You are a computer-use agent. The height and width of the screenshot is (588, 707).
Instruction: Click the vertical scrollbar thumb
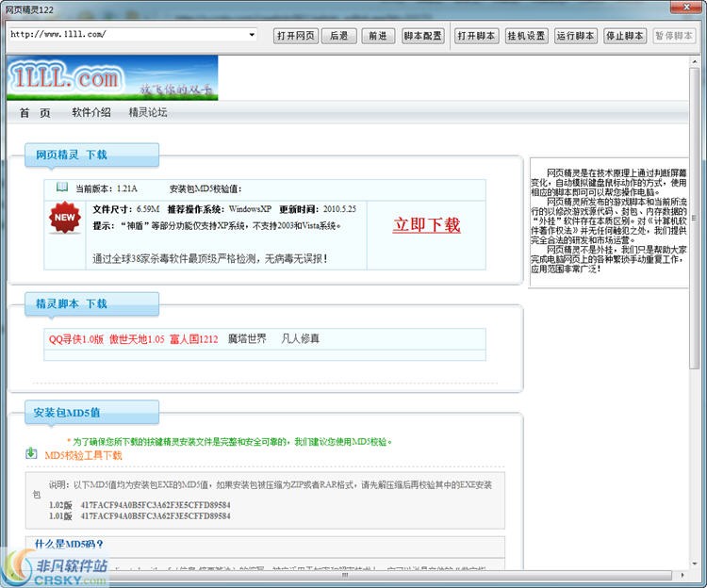click(x=695, y=218)
